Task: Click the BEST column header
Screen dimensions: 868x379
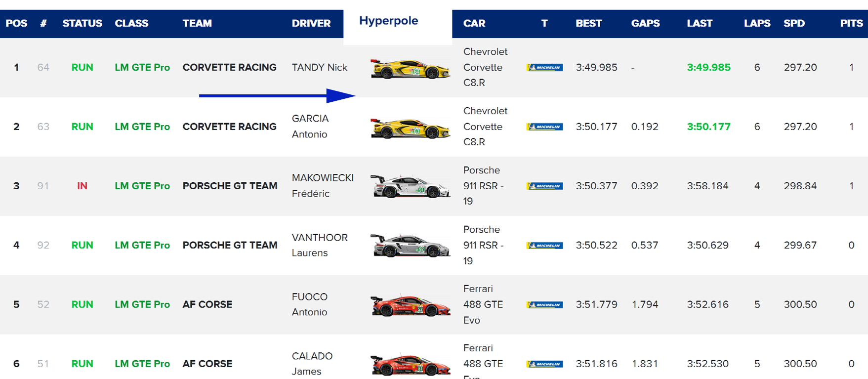Action: pos(588,23)
